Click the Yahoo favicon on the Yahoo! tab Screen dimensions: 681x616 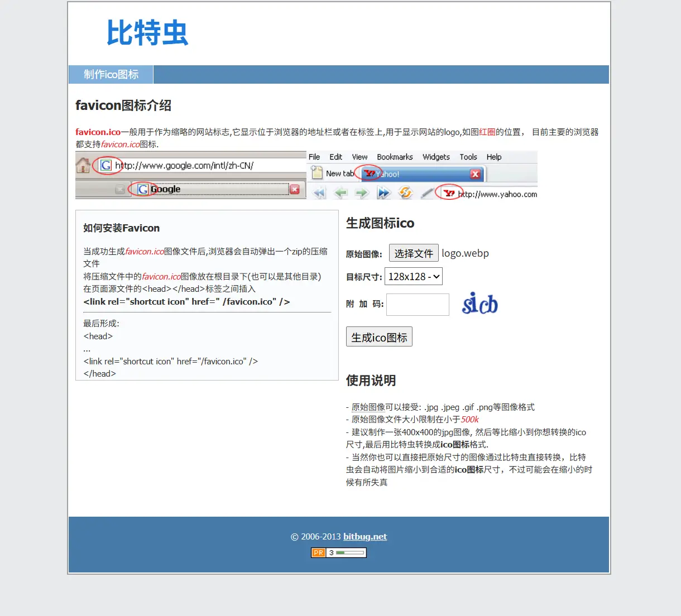click(370, 174)
